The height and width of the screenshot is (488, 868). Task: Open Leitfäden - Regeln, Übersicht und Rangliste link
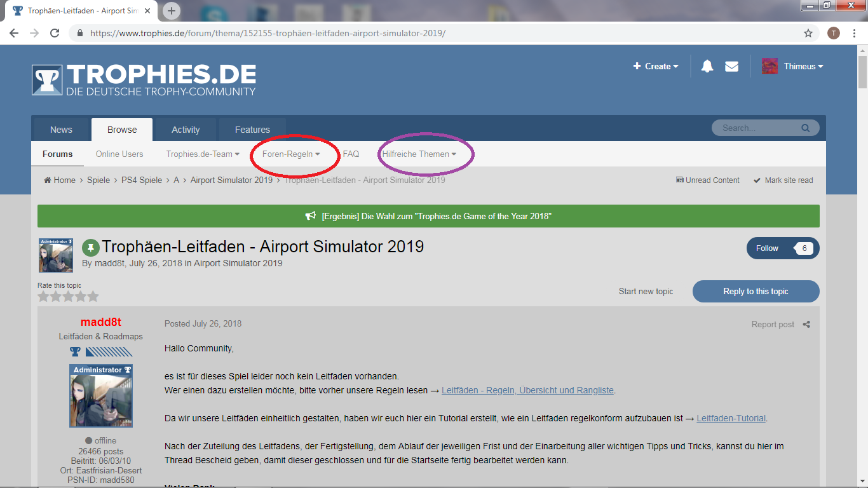[528, 390]
